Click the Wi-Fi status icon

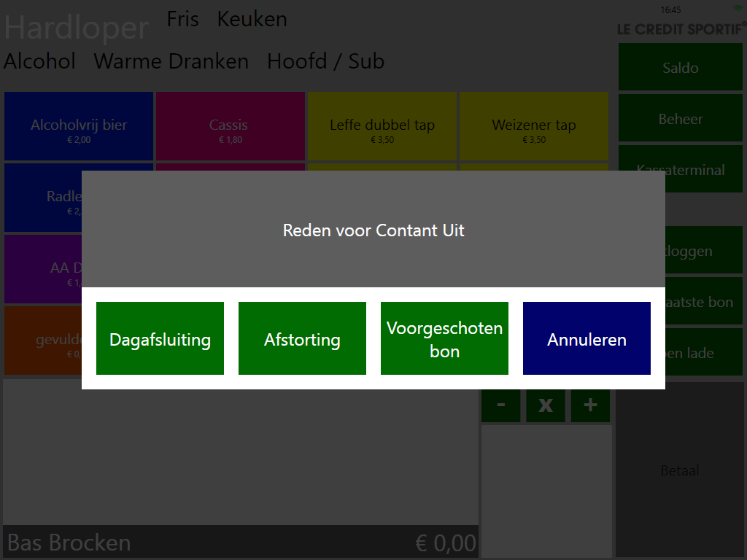point(738,9)
